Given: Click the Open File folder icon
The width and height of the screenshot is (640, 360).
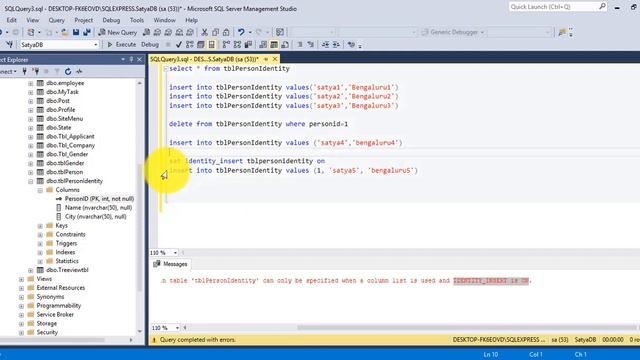Looking at the screenshot, I should (x=64, y=32).
